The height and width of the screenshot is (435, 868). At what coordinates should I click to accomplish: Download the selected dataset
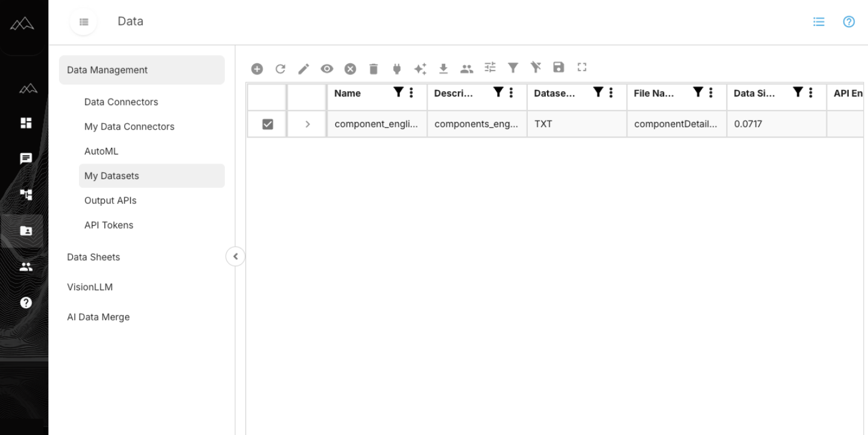tap(443, 68)
